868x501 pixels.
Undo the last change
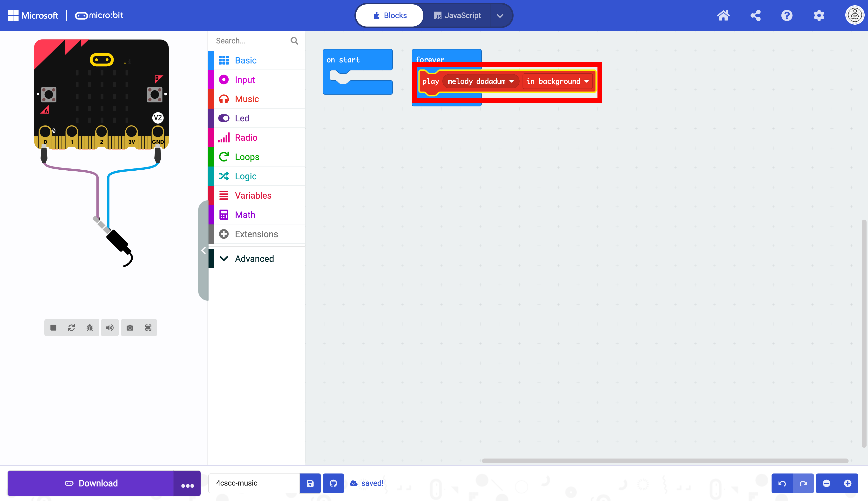(782, 483)
